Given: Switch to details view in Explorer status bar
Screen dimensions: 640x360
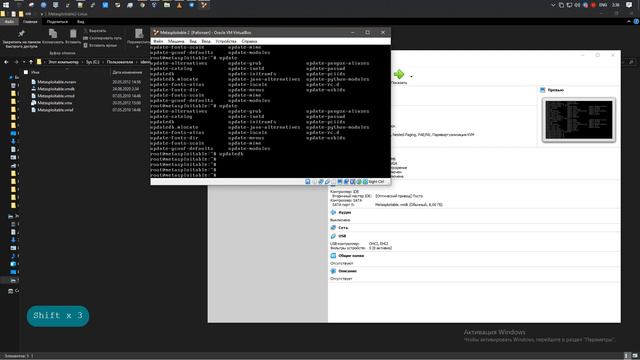Looking at the screenshot, I should click(627, 356).
